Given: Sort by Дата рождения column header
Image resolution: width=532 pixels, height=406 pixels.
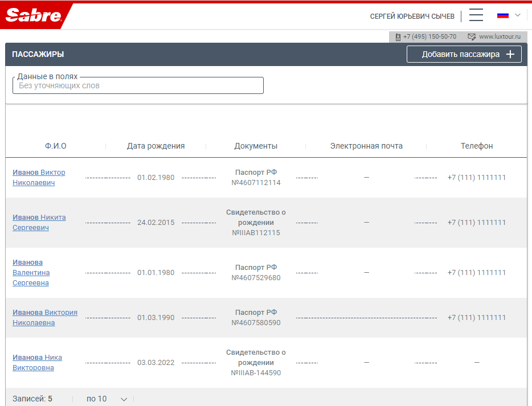Looking at the screenshot, I should (x=155, y=146).
